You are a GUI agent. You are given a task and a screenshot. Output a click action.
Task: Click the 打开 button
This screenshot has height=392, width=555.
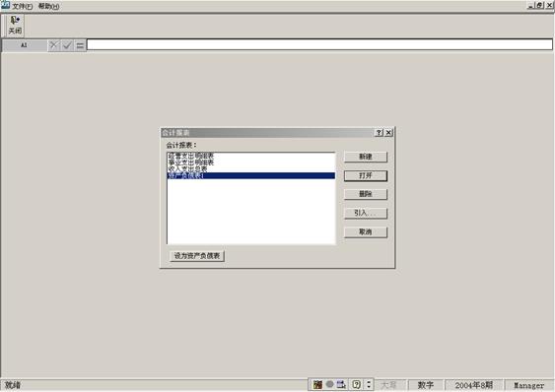pyautogui.click(x=366, y=175)
